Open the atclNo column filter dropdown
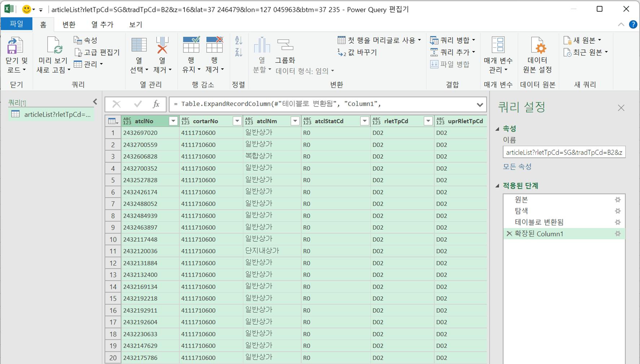Screen dimensions: 640x364 click(173, 121)
